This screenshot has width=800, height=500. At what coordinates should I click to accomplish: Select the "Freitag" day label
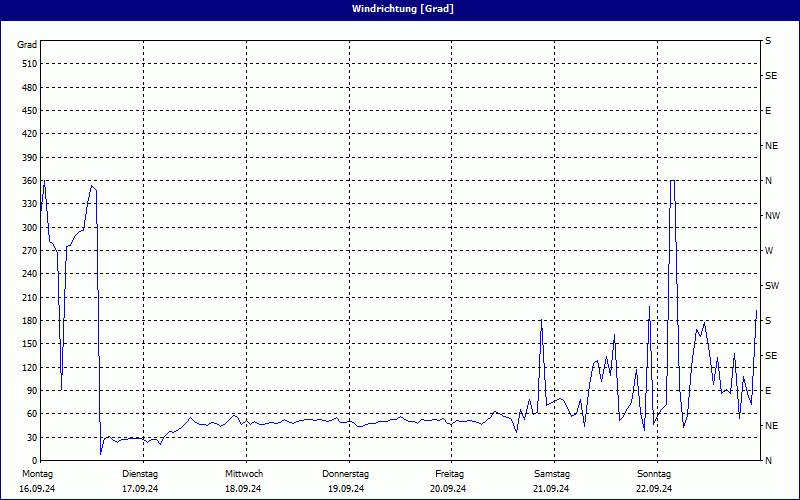click(449, 474)
